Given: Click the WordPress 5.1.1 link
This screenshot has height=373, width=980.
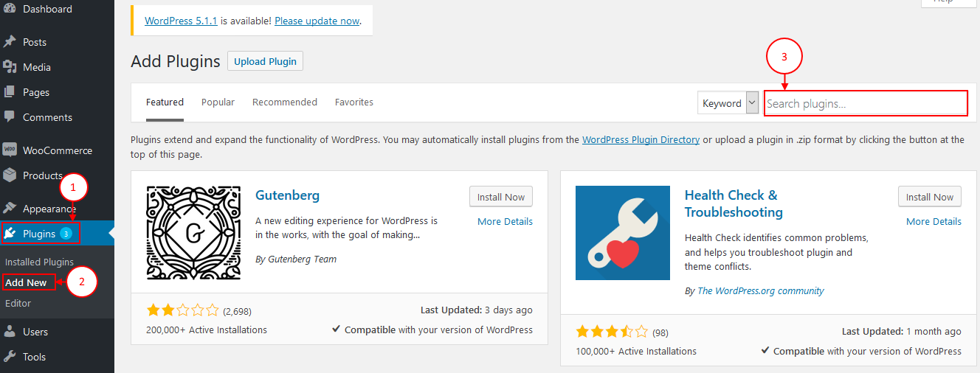Looking at the screenshot, I should click(181, 21).
